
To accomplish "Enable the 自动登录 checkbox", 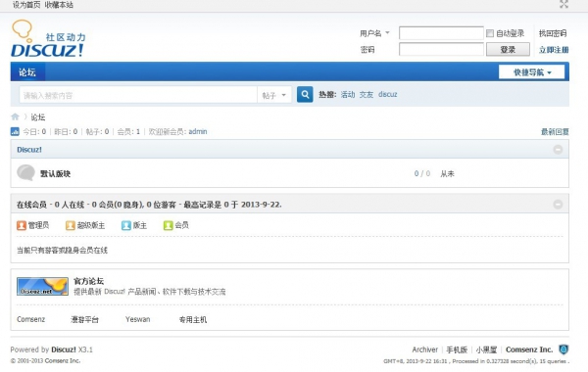I will coord(490,33).
